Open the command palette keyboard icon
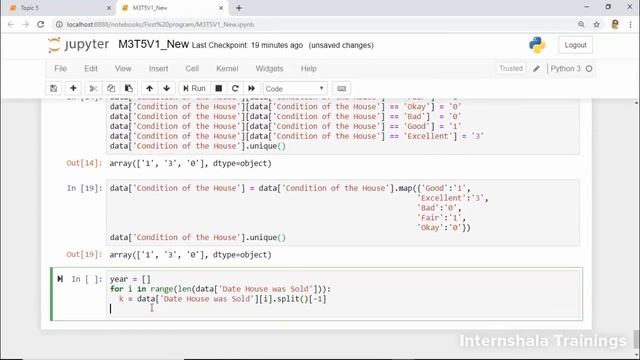This screenshot has width=640, height=360. tap(342, 89)
